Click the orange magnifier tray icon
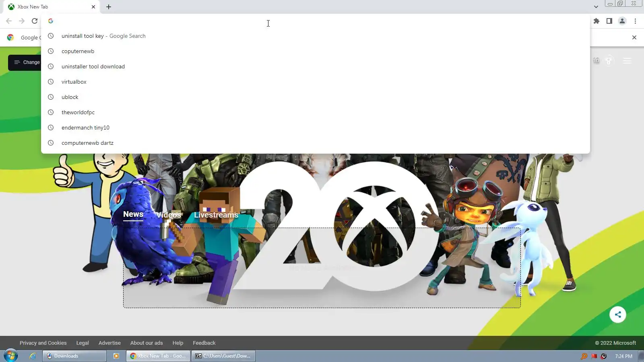644x362 pixels. click(584, 356)
